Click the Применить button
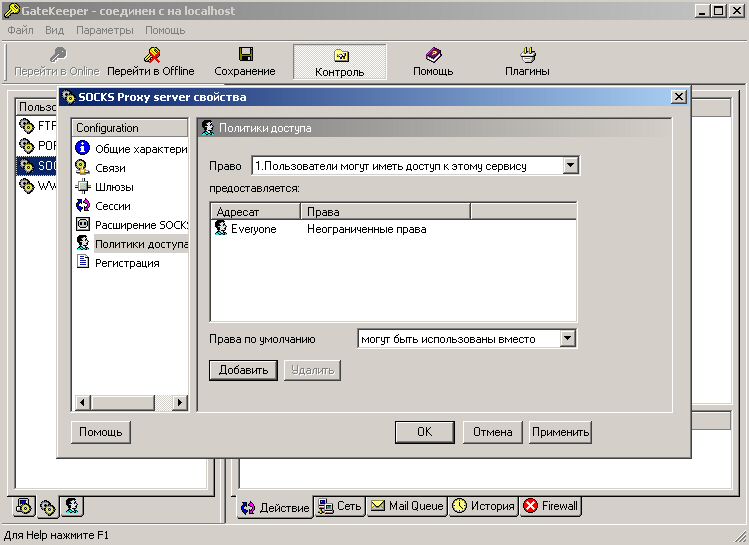749x545 pixels. [x=560, y=432]
